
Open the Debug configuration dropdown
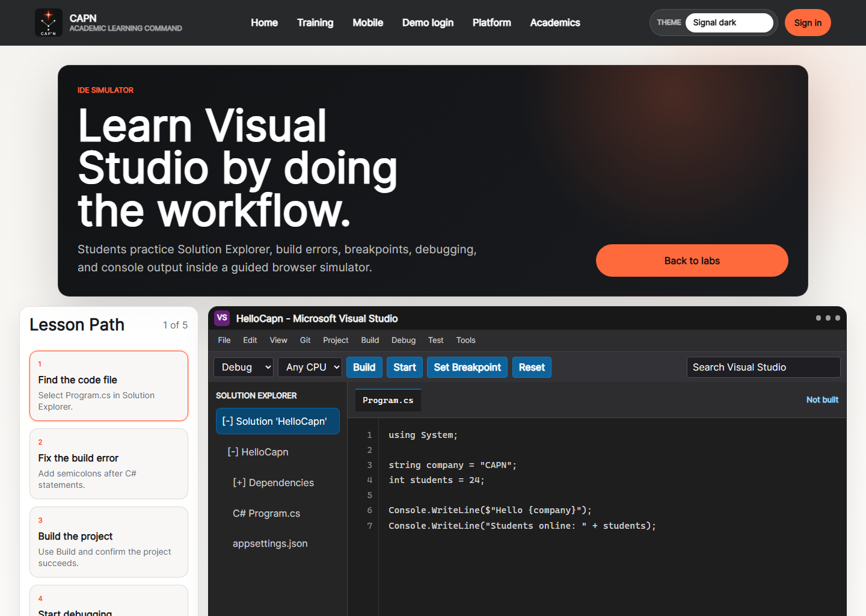pyautogui.click(x=244, y=367)
